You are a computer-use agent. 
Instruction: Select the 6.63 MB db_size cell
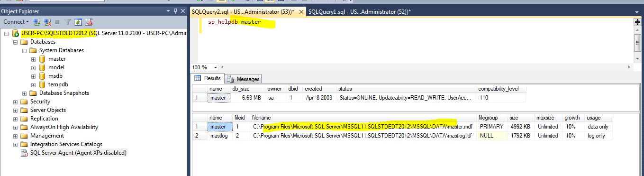tap(247, 98)
